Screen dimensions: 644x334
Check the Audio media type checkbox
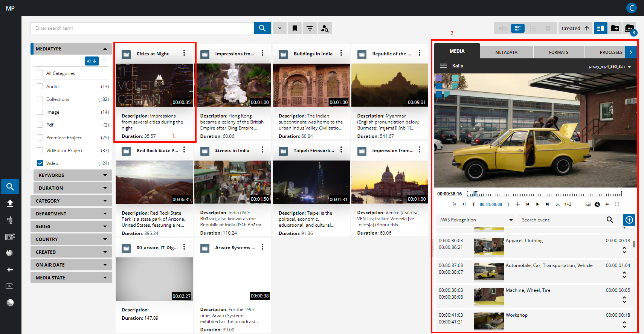point(40,86)
